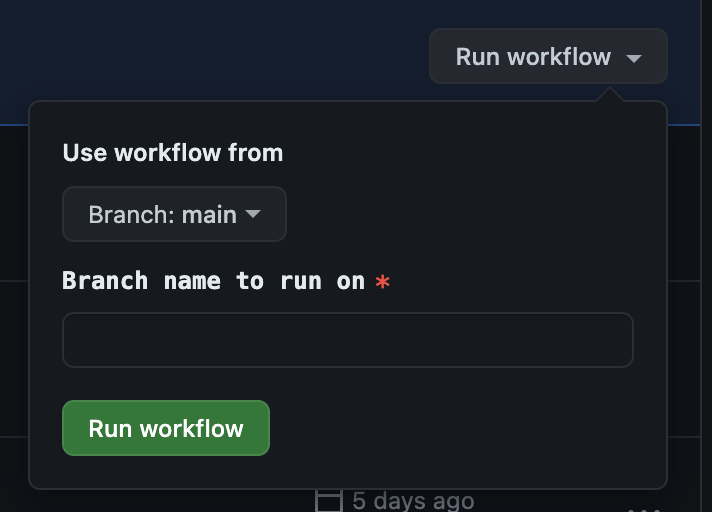The height and width of the screenshot is (512, 712).
Task: Click the word main in branch selector
Action: point(209,214)
